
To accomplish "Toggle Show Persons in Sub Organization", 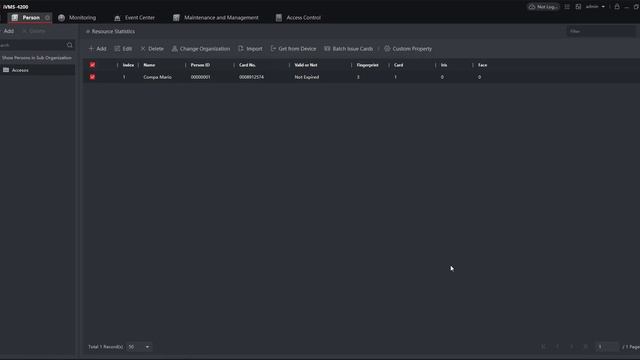I will (37, 58).
